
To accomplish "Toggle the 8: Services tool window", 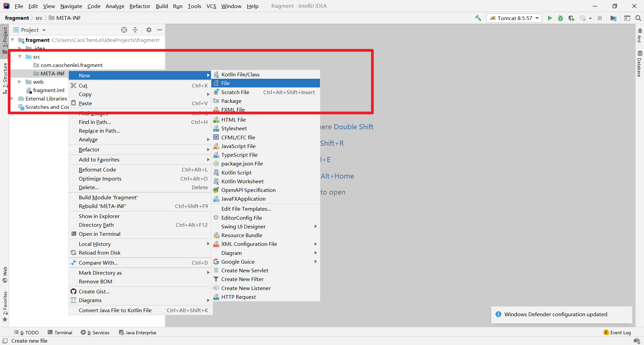I will (x=95, y=333).
